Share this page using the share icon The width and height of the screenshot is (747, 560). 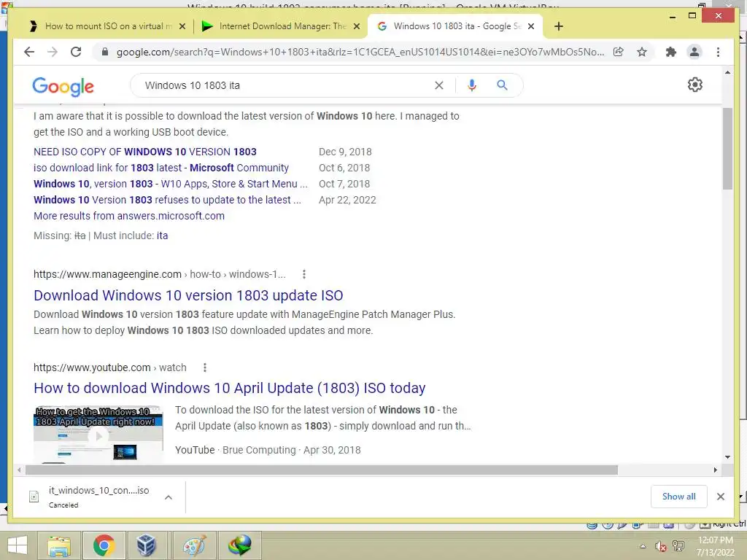[619, 52]
